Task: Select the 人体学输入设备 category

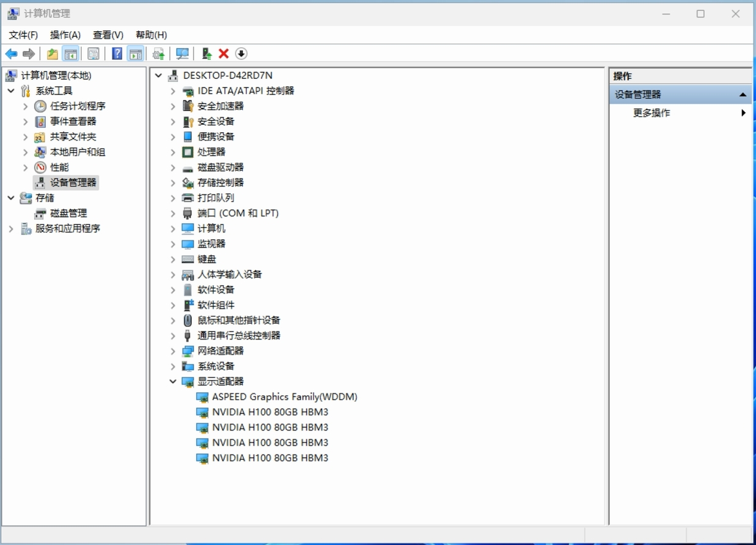Action: 230,274
